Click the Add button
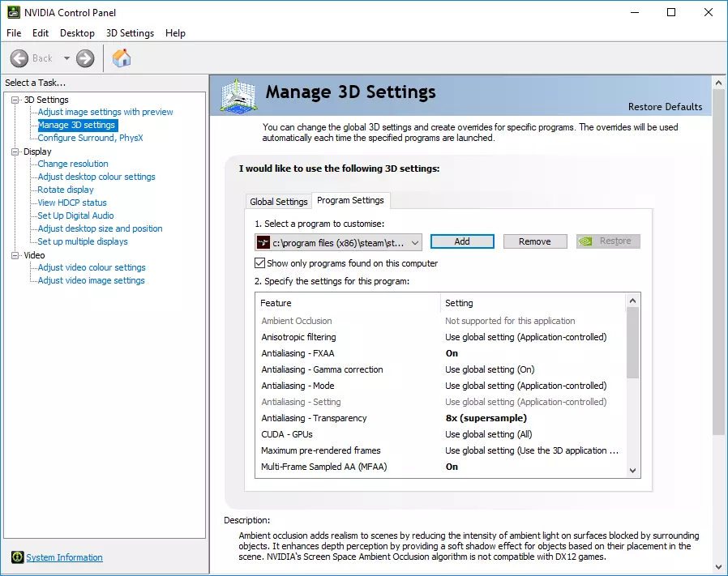This screenshot has width=728, height=576. point(462,241)
